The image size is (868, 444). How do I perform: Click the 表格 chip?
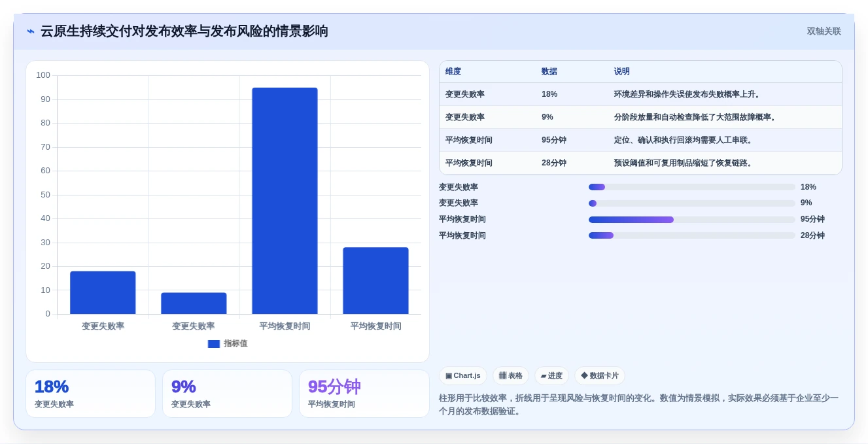[511, 375]
